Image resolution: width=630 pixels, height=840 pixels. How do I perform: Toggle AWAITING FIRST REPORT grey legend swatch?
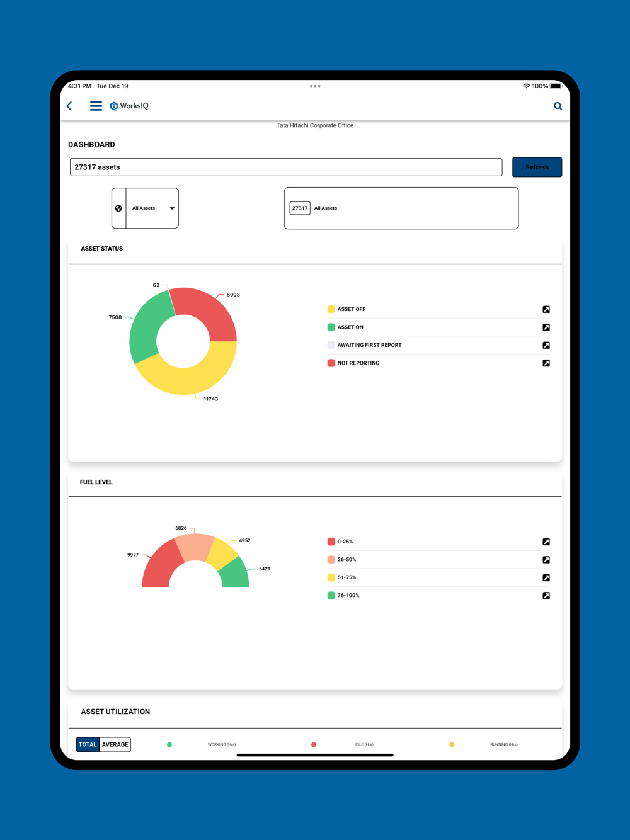tap(331, 345)
